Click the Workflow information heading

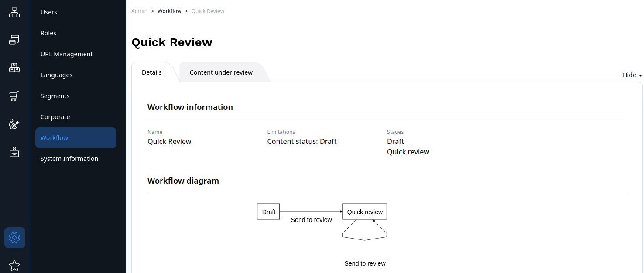pos(190,107)
